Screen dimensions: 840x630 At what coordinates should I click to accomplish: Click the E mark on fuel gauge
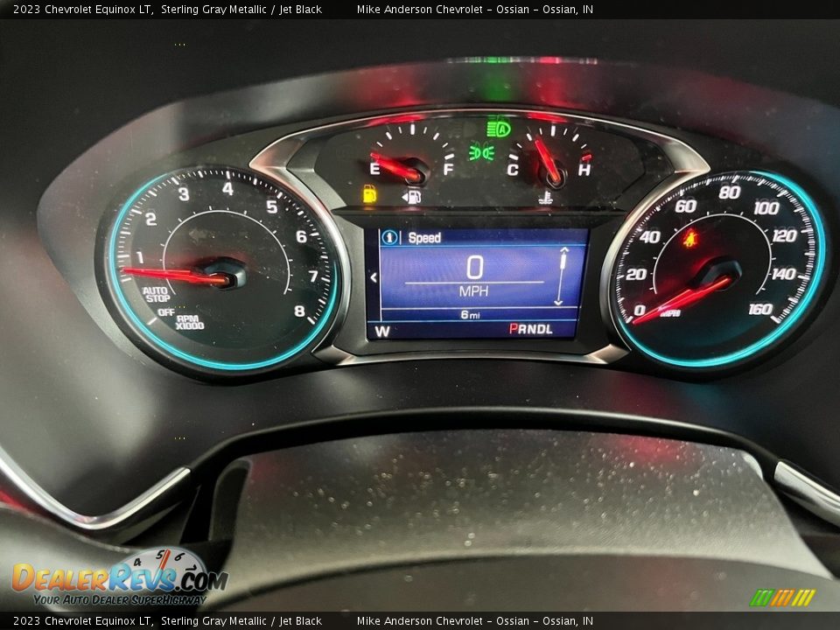coord(374,169)
